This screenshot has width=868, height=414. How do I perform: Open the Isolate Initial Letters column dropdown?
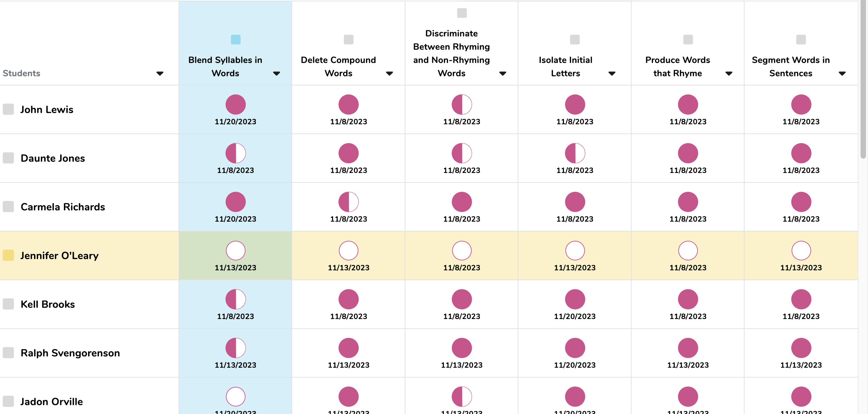click(612, 74)
